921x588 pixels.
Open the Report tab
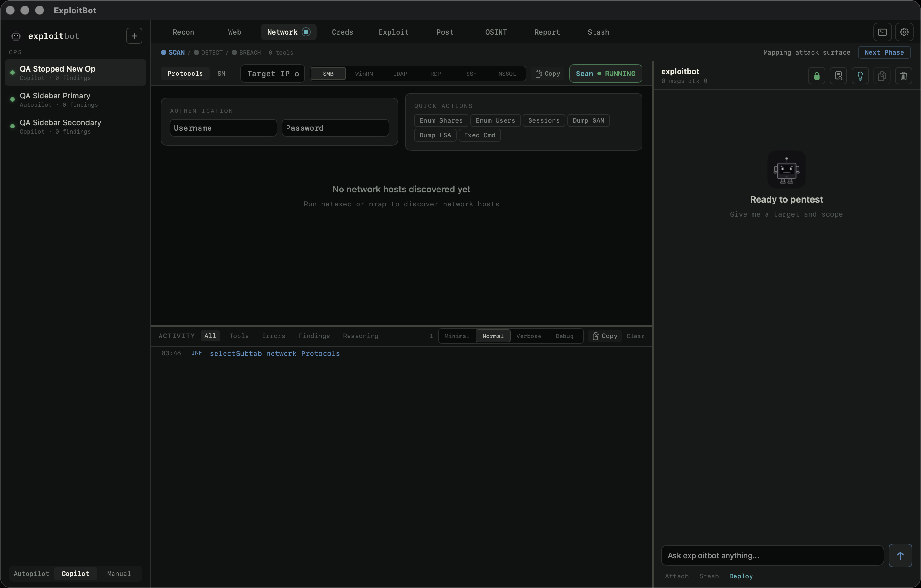pos(547,32)
